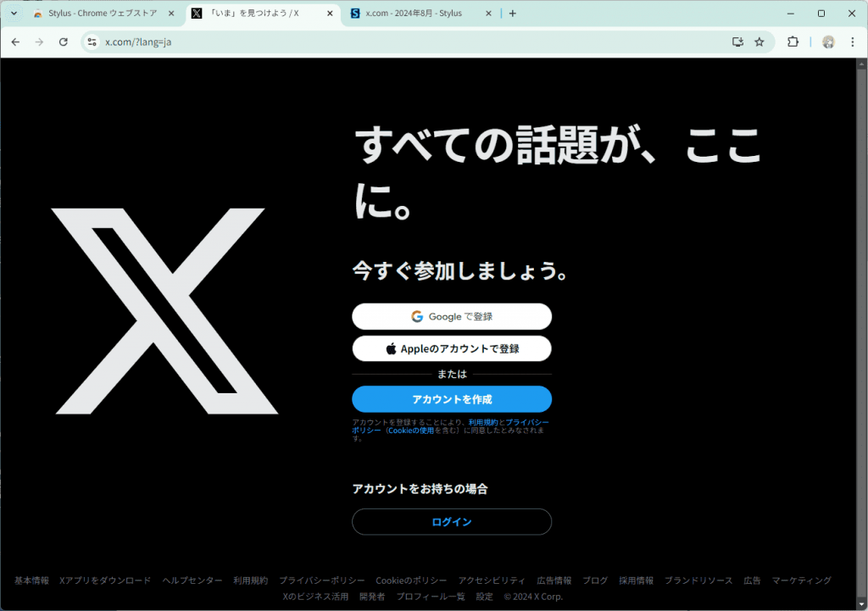
Task: Click the X favicon on the active tab
Action: click(197, 14)
